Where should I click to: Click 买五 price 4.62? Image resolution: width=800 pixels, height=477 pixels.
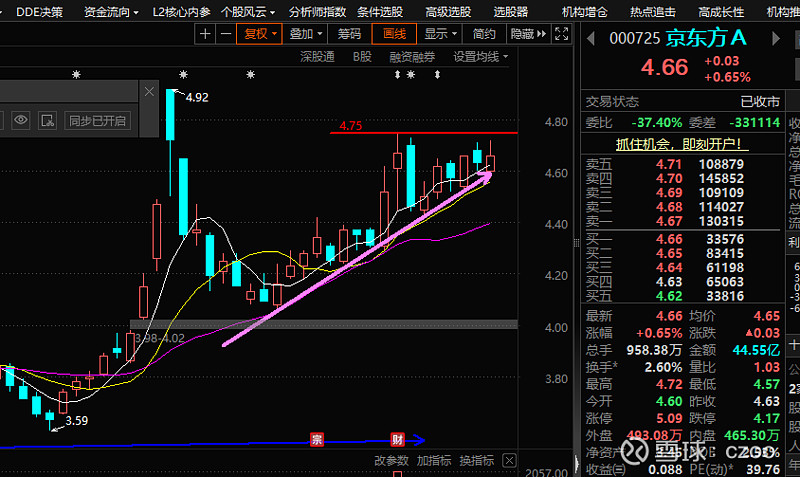click(x=669, y=296)
